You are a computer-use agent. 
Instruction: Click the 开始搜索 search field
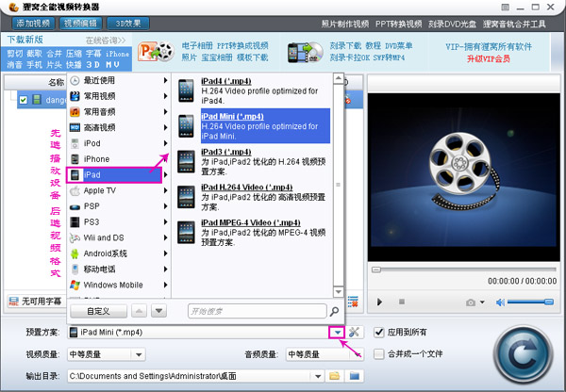click(257, 311)
